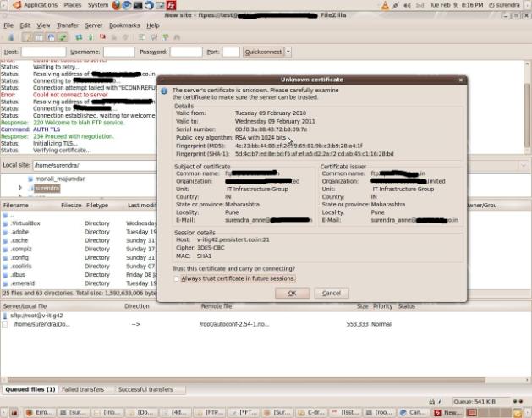The height and width of the screenshot is (418, 532).
Task: Open the Edit menu
Action: [x=25, y=25]
